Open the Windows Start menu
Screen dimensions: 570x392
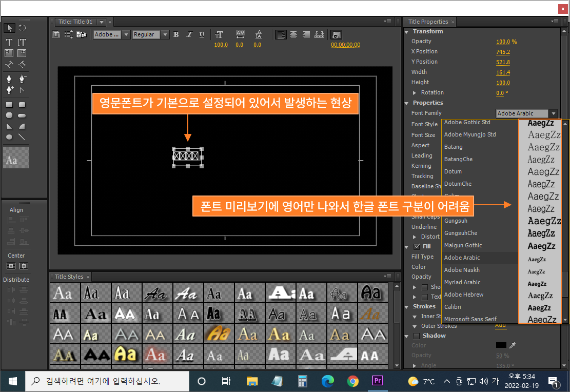[13, 381]
